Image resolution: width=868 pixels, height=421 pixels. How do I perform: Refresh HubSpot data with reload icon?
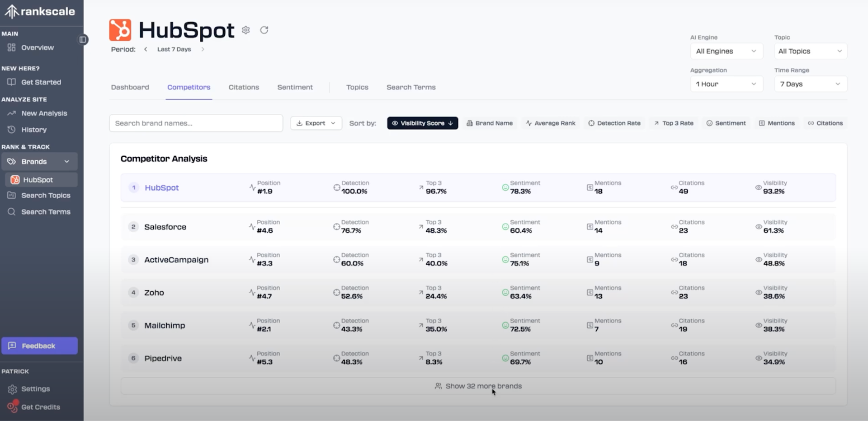coord(264,30)
